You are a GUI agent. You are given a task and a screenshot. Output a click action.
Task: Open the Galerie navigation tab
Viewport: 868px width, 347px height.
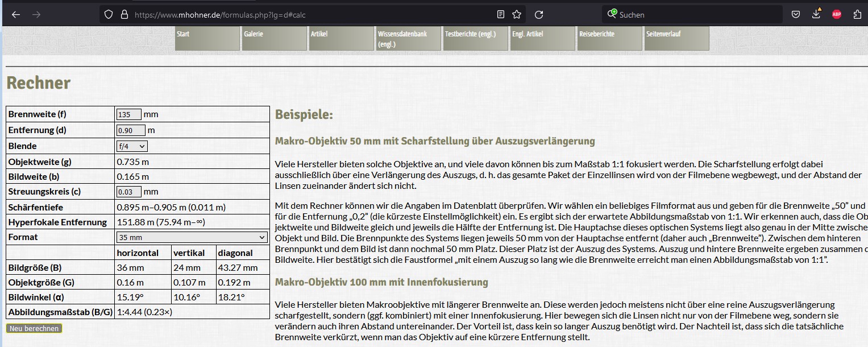click(x=274, y=38)
